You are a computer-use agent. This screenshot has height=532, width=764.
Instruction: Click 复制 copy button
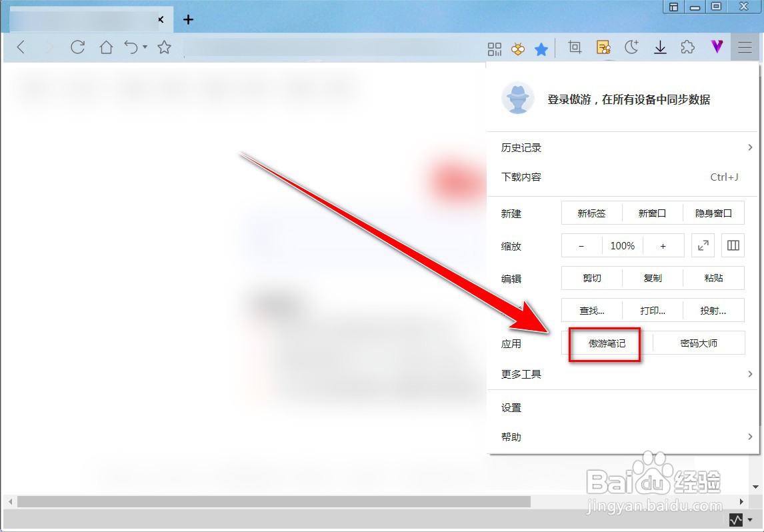coord(653,278)
